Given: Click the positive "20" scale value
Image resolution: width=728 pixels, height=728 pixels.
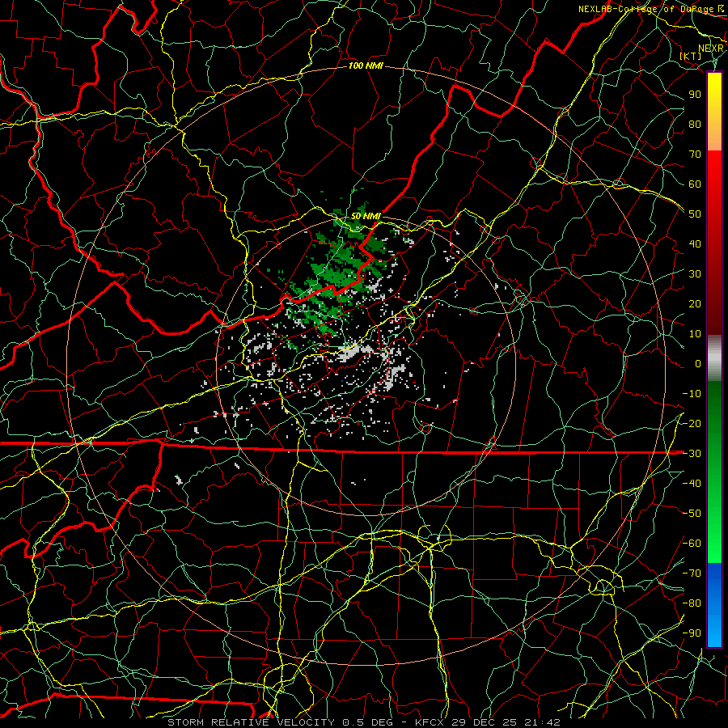Looking at the screenshot, I should pos(695,304).
